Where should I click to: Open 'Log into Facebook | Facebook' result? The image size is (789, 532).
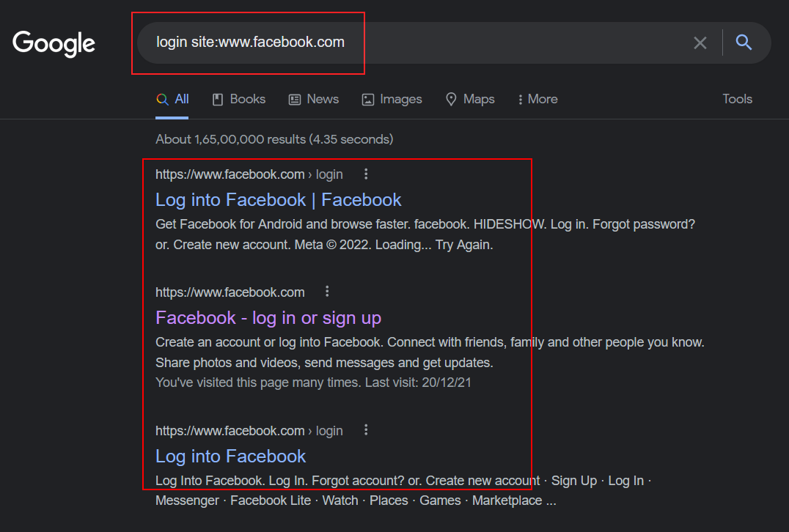[x=278, y=200]
